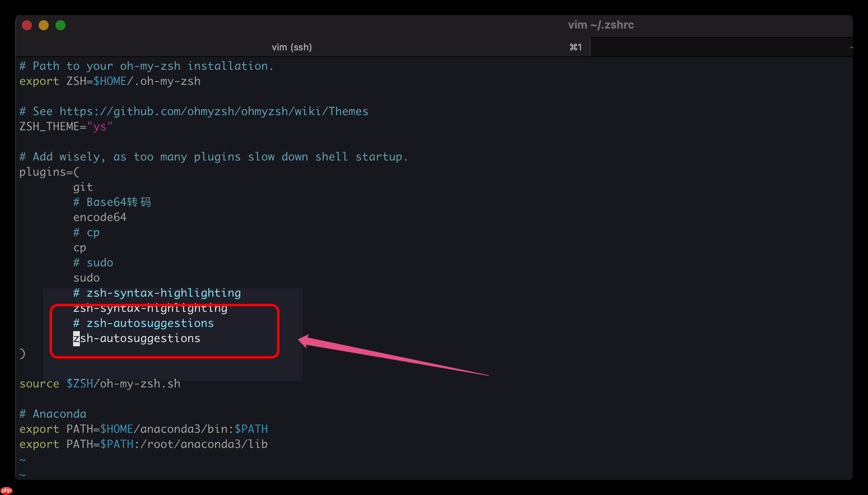Click the green zoom window button

(60, 25)
